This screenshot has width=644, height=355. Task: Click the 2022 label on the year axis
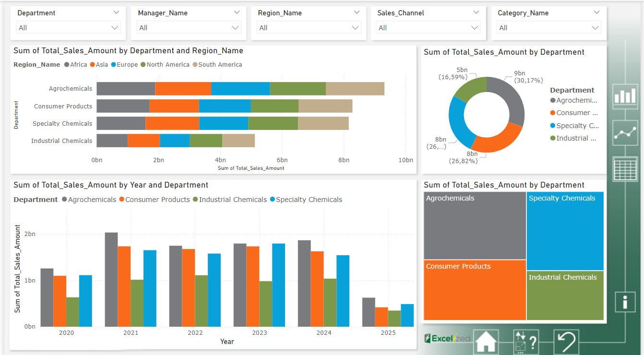click(x=195, y=332)
